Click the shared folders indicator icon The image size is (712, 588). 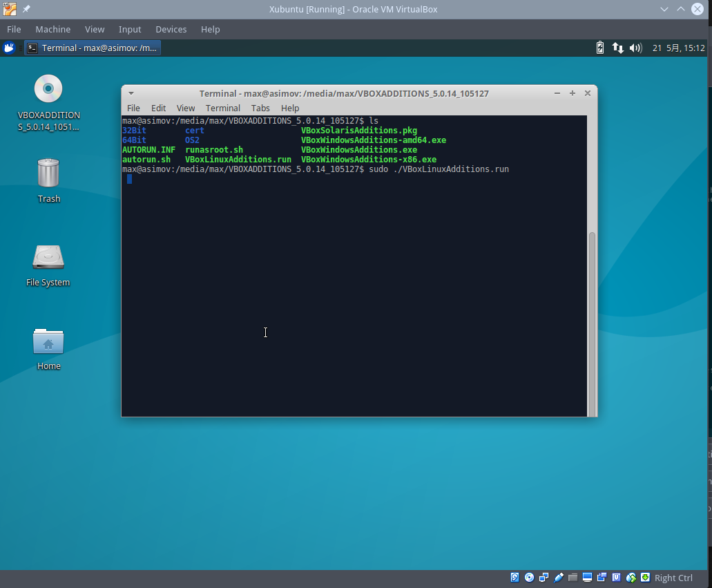coord(573,578)
